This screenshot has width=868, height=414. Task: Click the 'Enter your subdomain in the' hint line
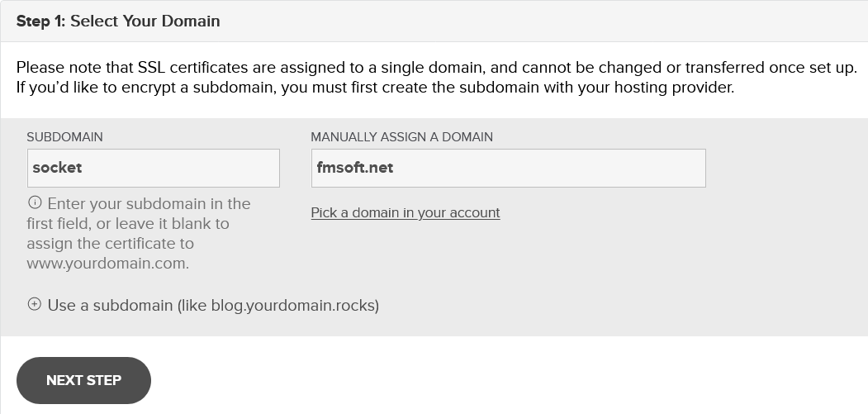[149, 204]
